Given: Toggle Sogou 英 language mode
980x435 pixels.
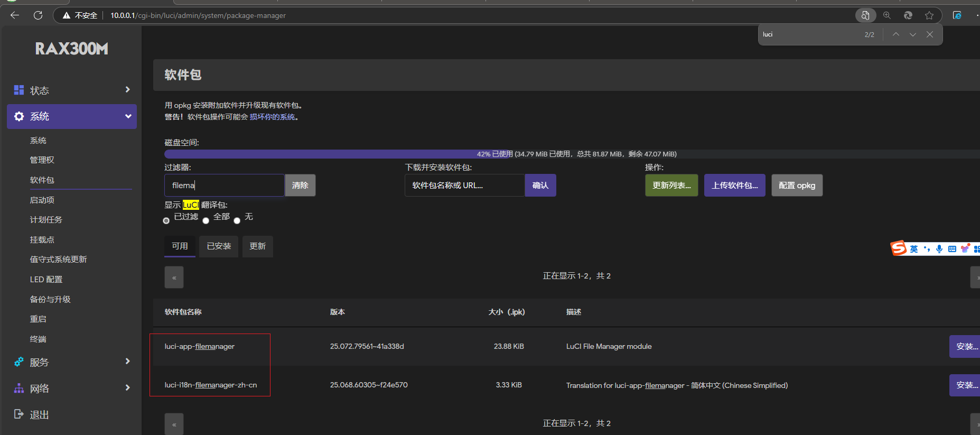Looking at the screenshot, I should pos(914,249).
